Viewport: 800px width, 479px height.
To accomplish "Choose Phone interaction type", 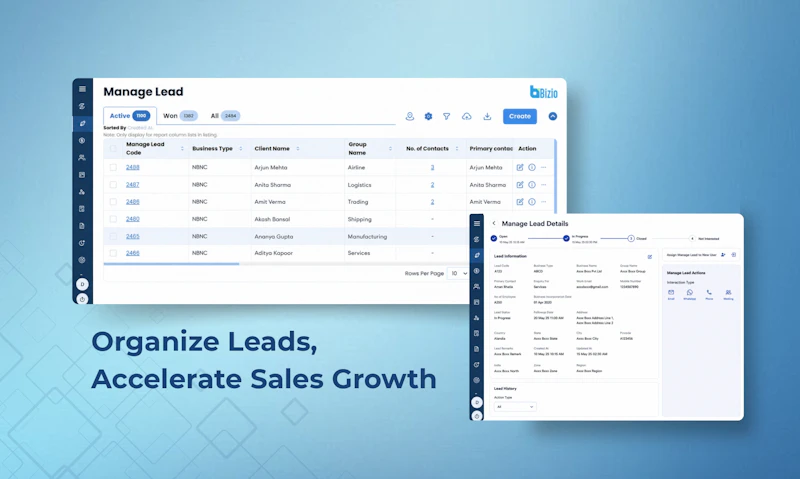I will point(709,294).
